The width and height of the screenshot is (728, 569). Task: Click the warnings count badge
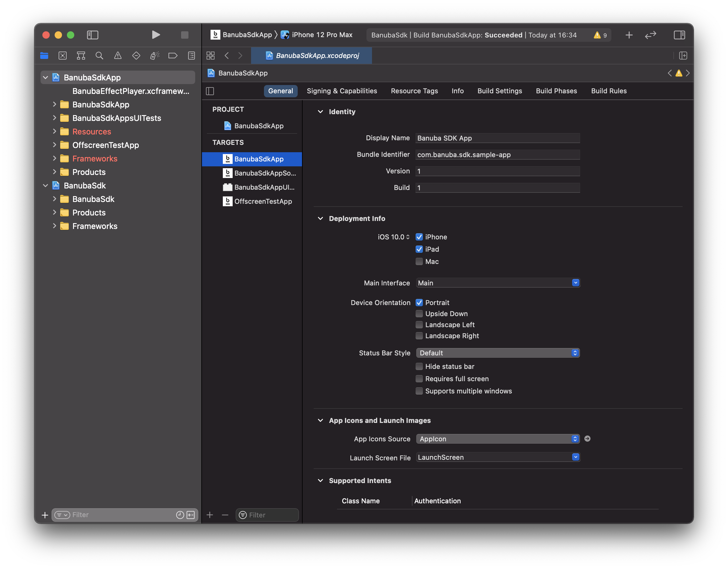pyautogui.click(x=601, y=35)
